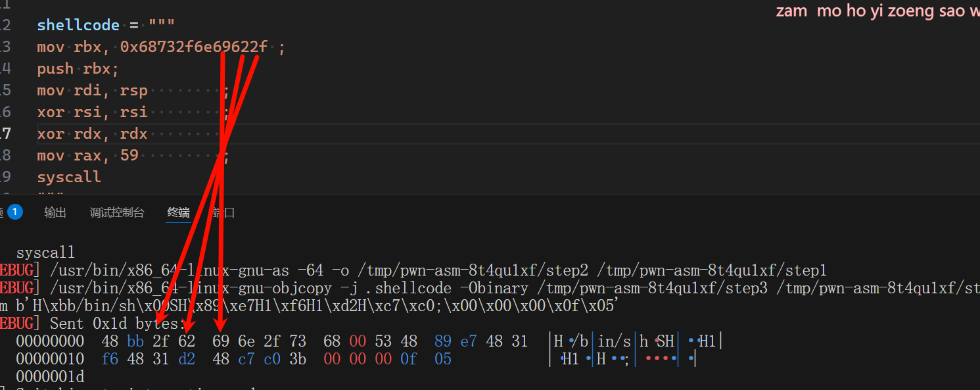The height and width of the screenshot is (390, 980).
Task: Click the blue 'e7' byte in hexdump
Action: pyautogui.click(x=469, y=341)
